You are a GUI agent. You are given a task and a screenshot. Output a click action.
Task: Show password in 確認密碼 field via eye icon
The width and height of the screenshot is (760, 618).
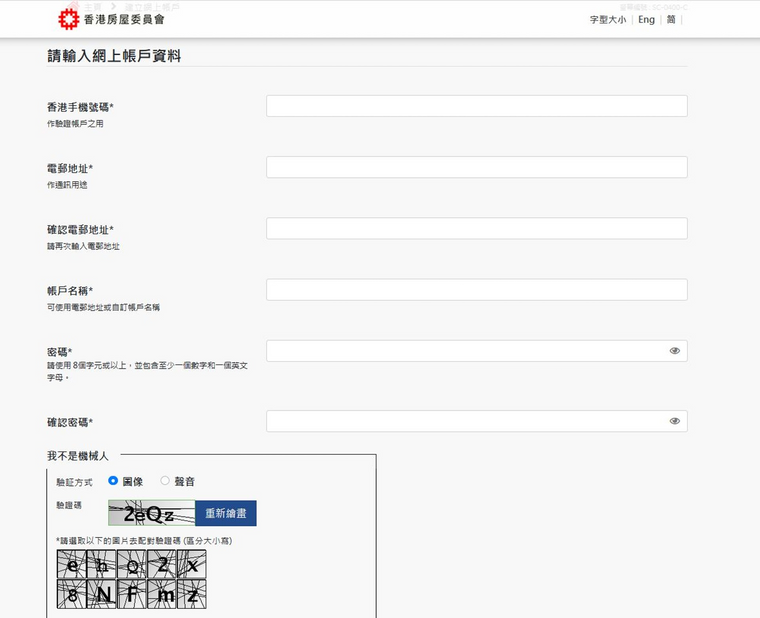[x=674, y=421]
